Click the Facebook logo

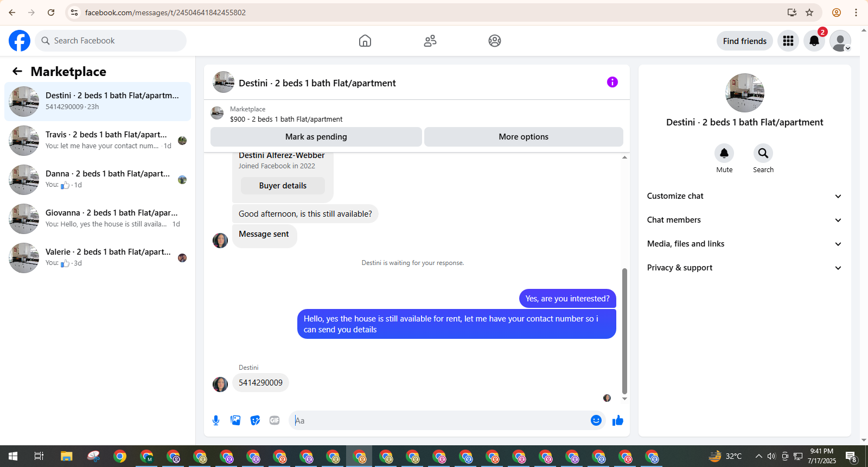click(20, 41)
